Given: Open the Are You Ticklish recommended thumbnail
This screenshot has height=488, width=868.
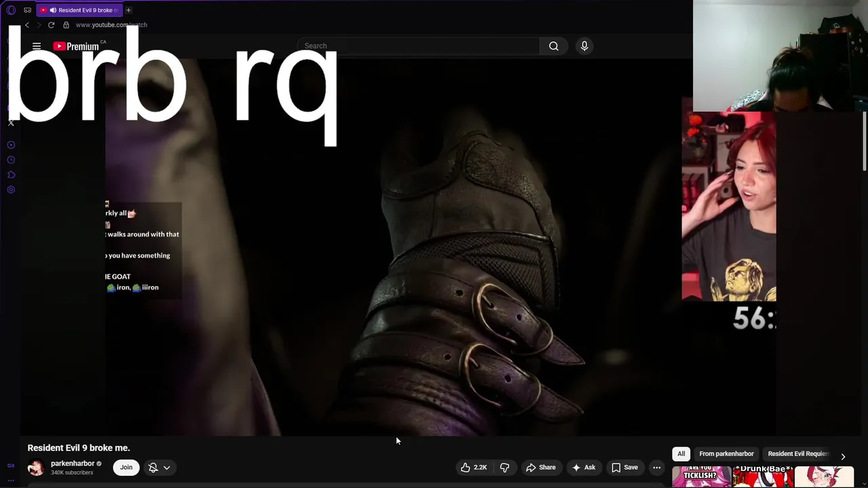Looking at the screenshot, I should (x=701, y=476).
